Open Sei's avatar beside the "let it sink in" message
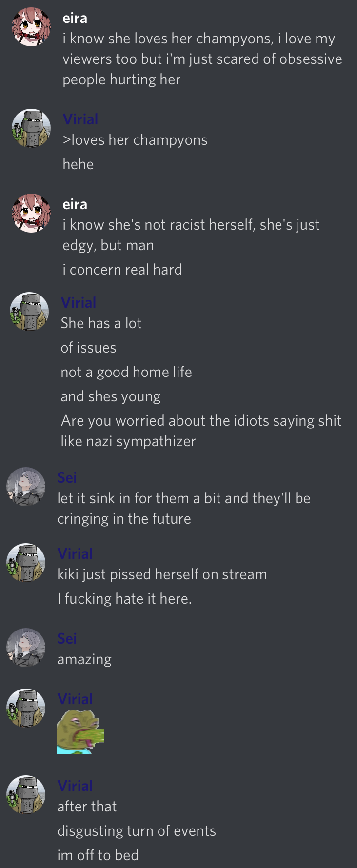357x868 pixels. pos(26,487)
